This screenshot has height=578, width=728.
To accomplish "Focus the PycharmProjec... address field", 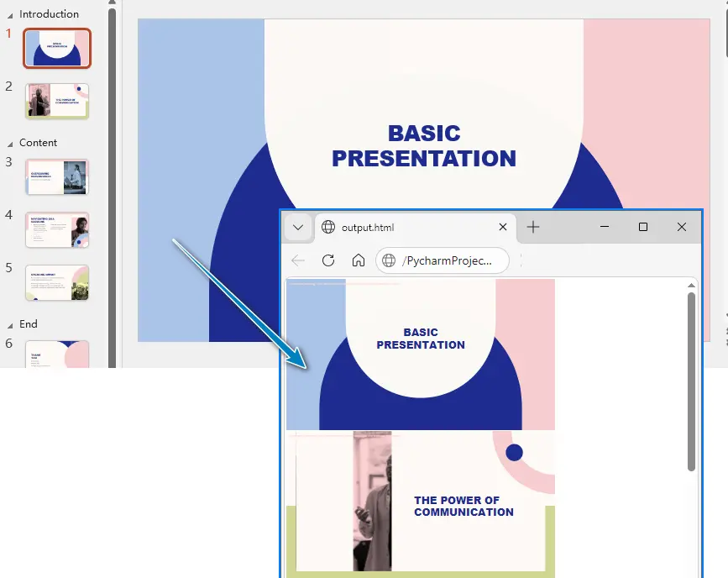I will (x=442, y=260).
